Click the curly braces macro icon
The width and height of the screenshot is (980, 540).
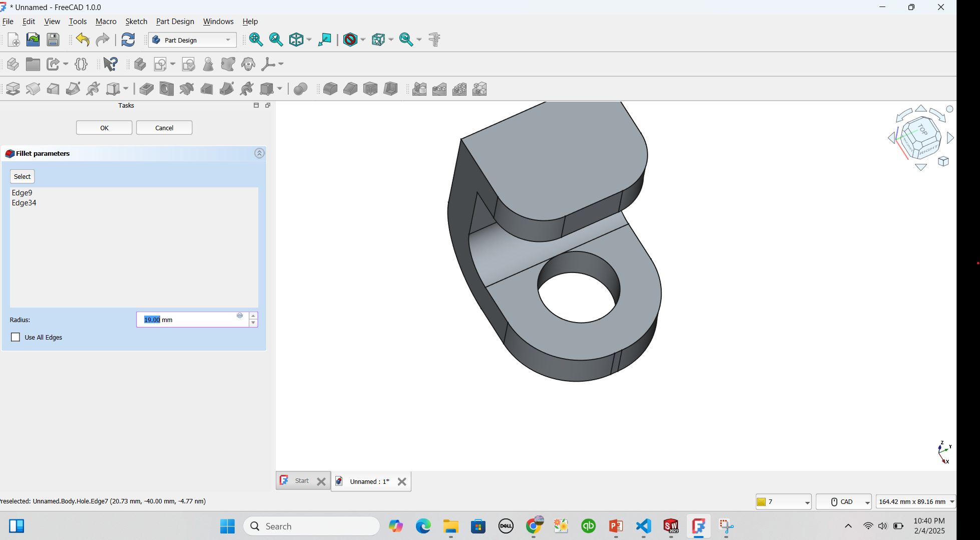point(81,64)
